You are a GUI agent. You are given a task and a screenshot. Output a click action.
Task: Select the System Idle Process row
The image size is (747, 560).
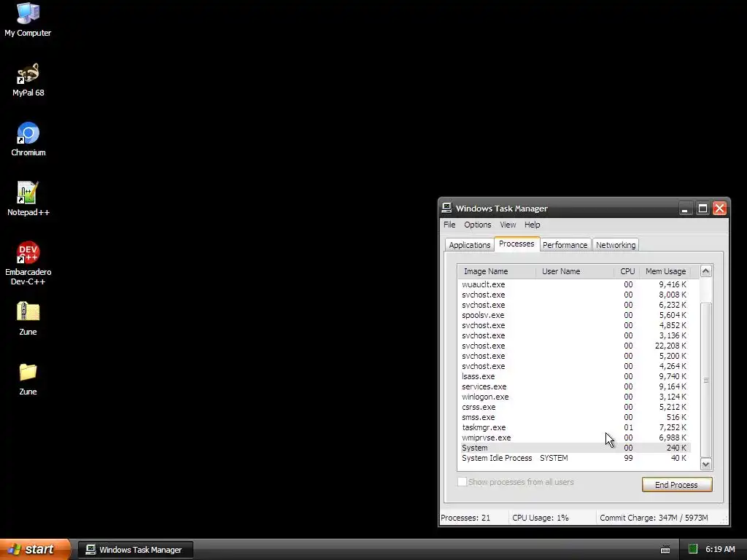click(575, 458)
